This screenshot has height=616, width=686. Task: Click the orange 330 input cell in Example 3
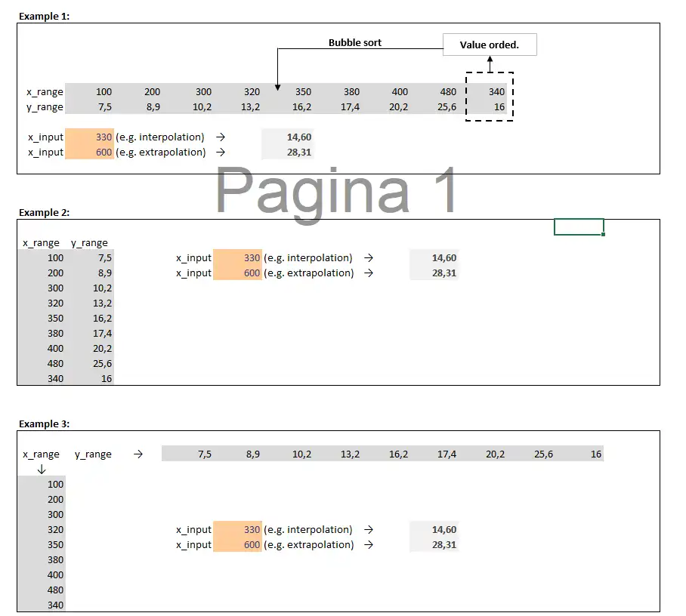click(x=237, y=529)
